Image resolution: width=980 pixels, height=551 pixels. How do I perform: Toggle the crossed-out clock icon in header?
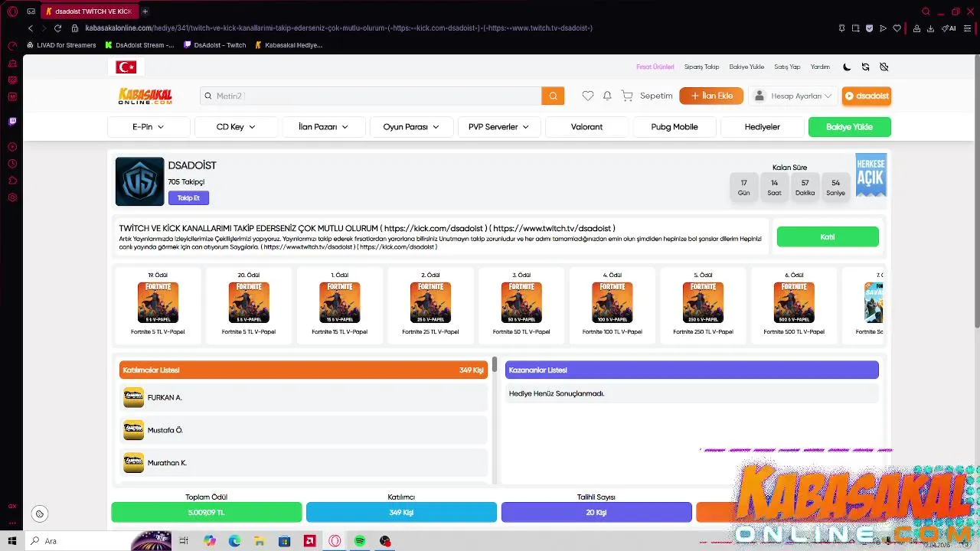tap(884, 67)
